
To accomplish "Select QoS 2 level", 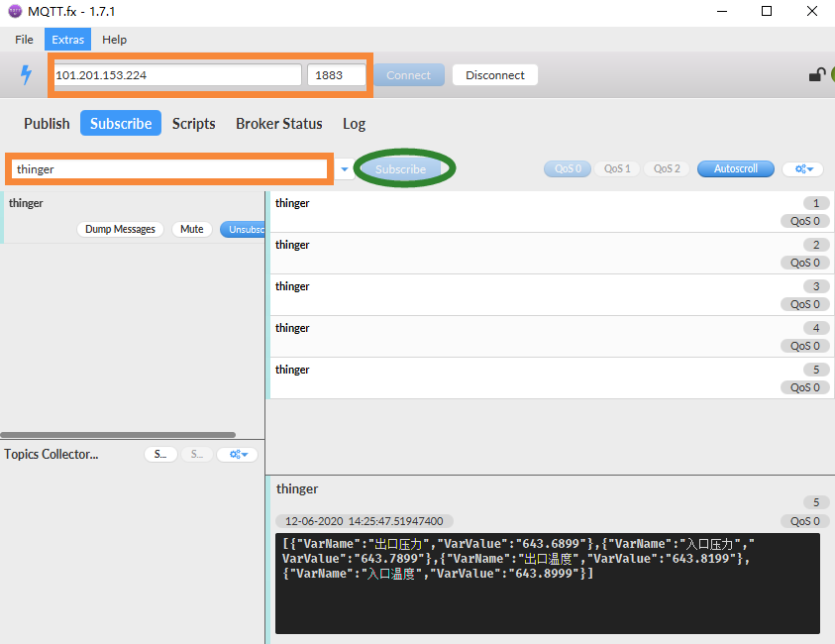I will [x=667, y=168].
